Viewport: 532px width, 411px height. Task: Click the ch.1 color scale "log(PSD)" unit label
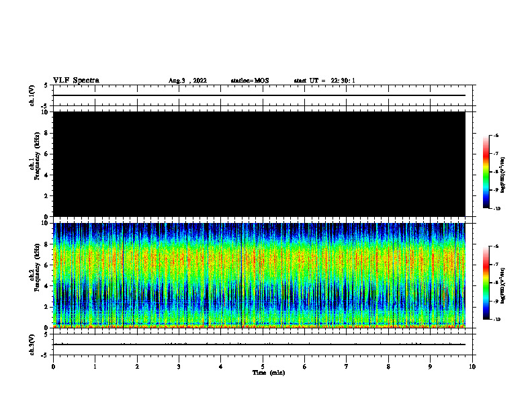[503, 175]
